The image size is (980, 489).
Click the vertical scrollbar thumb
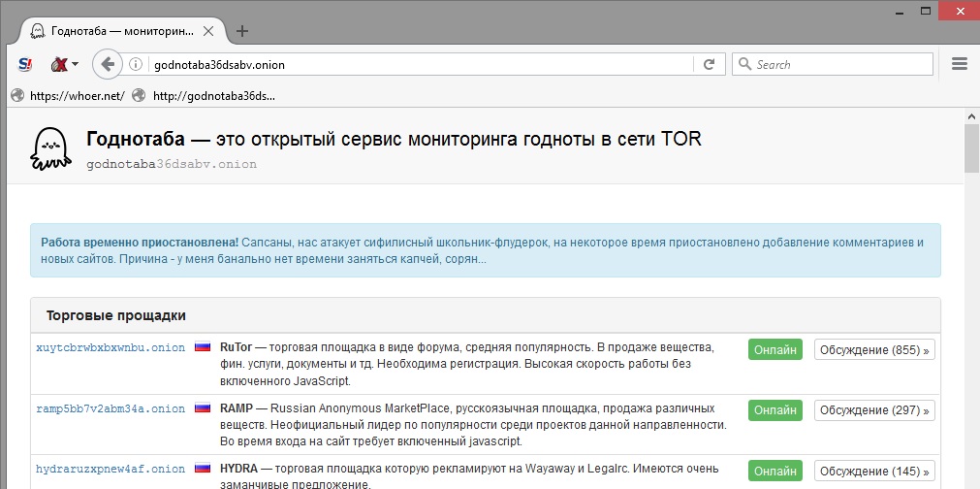tap(972, 148)
